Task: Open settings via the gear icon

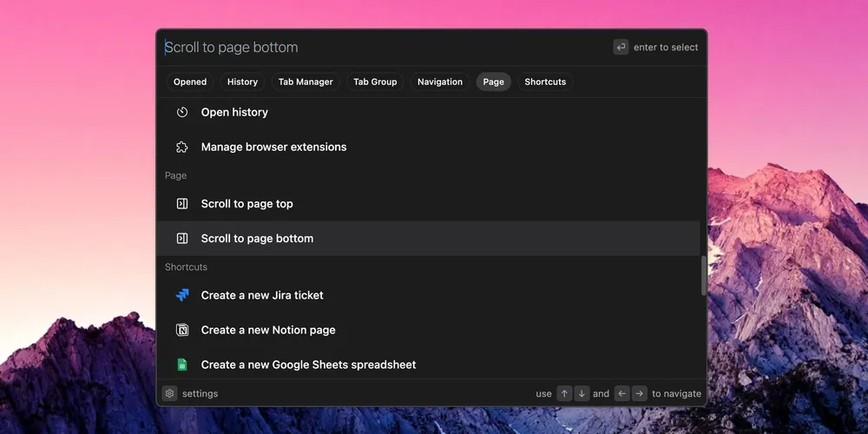Action: click(170, 393)
